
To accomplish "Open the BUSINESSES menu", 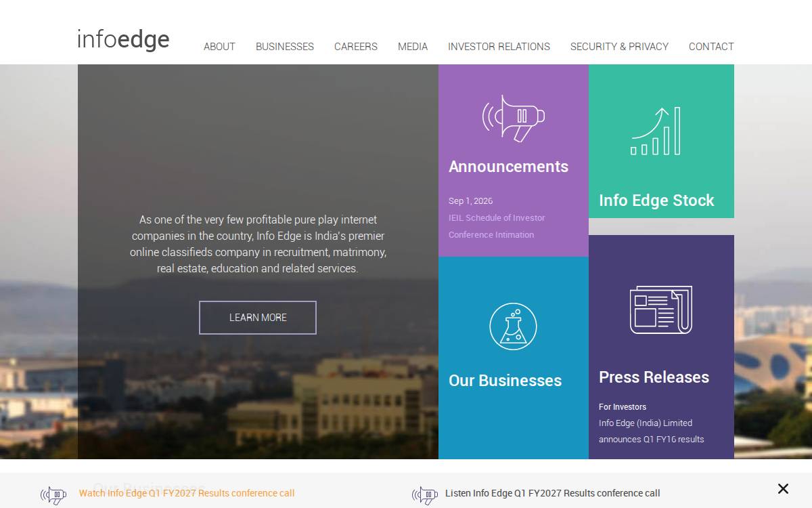I will [285, 47].
